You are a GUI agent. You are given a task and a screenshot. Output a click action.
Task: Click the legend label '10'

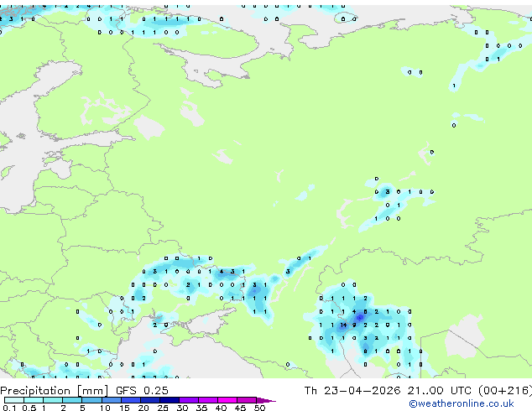pyautogui.click(x=105, y=408)
